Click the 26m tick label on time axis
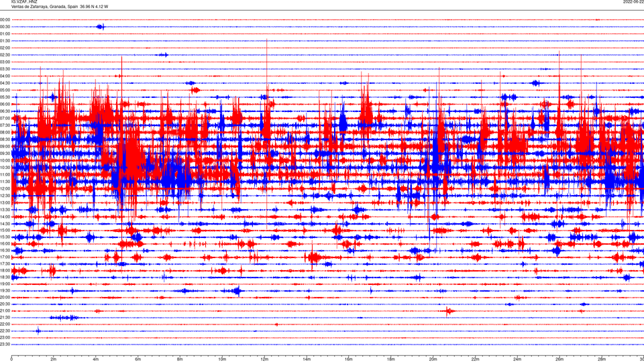The image size is (644, 362). [x=559, y=359]
